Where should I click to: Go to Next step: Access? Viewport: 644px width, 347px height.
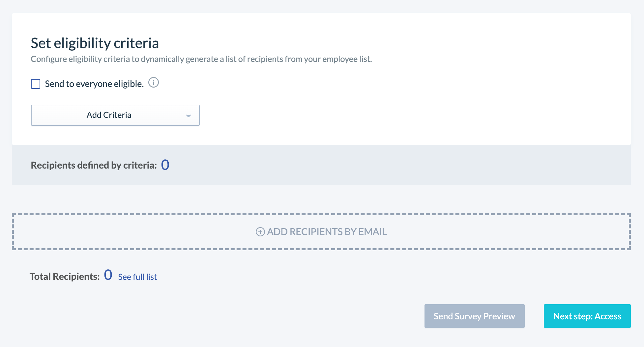[x=587, y=316]
